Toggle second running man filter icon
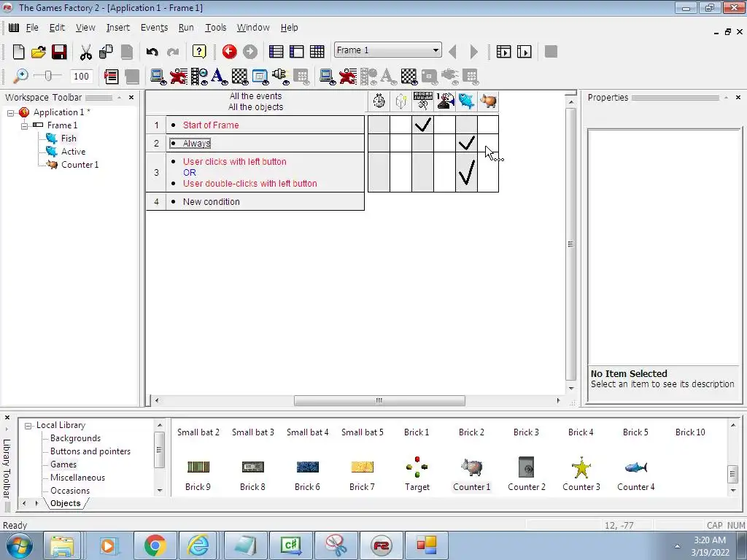 [x=348, y=76]
